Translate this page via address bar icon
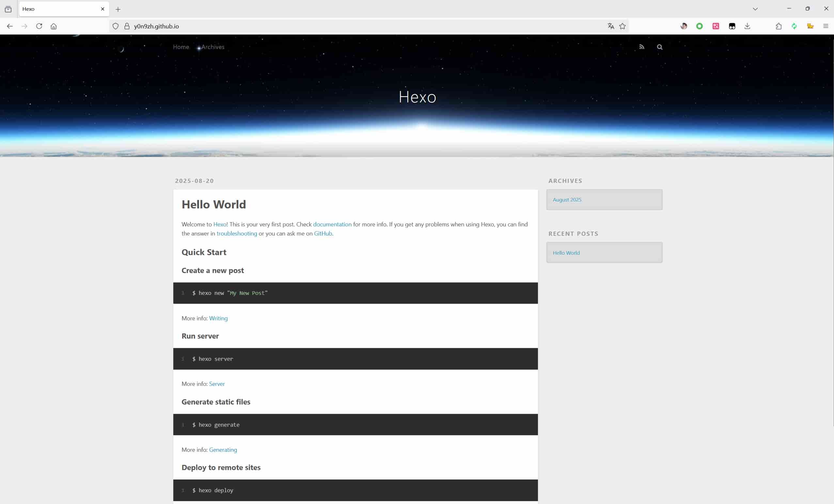 coord(611,26)
